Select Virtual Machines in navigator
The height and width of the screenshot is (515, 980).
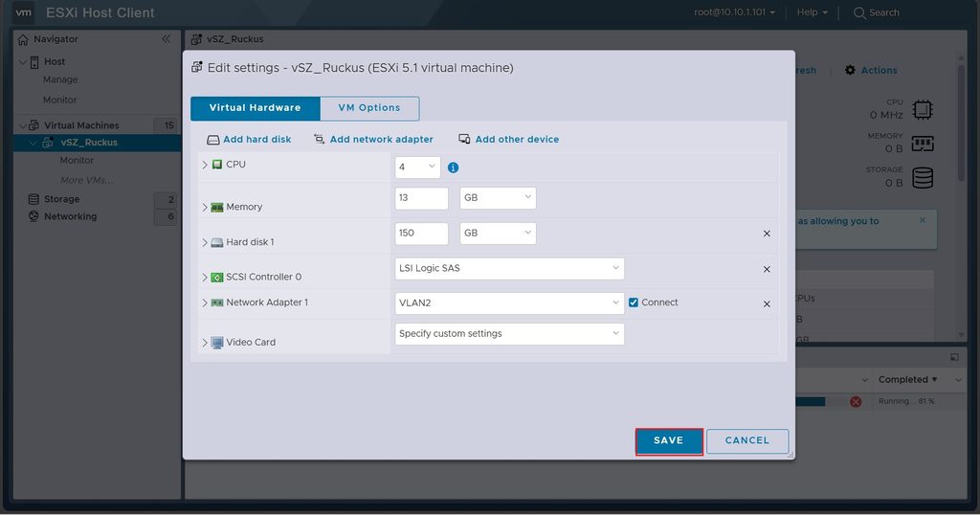(x=81, y=125)
